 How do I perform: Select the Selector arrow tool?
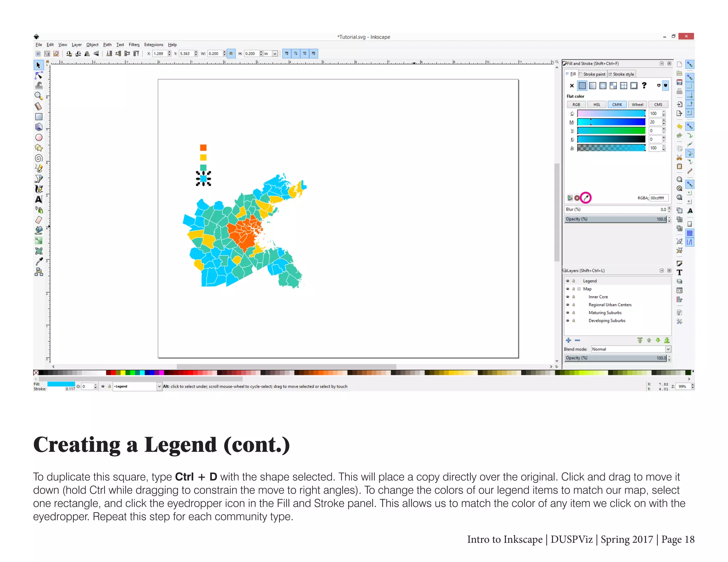click(38, 65)
